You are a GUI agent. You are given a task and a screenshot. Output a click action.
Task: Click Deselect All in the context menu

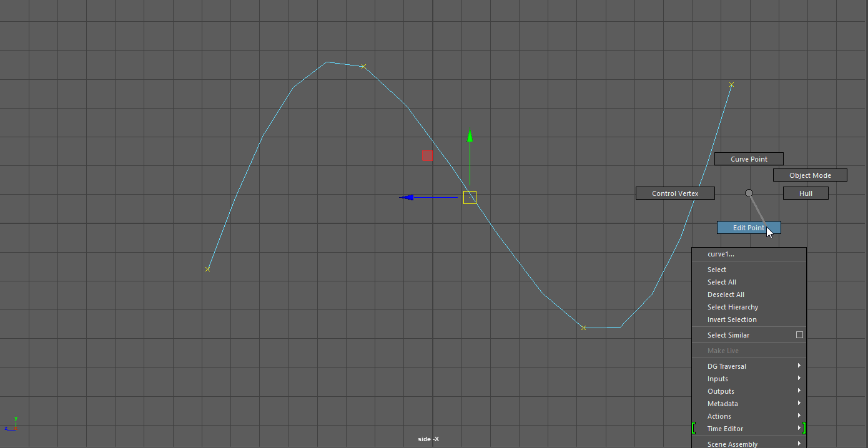(x=726, y=295)
